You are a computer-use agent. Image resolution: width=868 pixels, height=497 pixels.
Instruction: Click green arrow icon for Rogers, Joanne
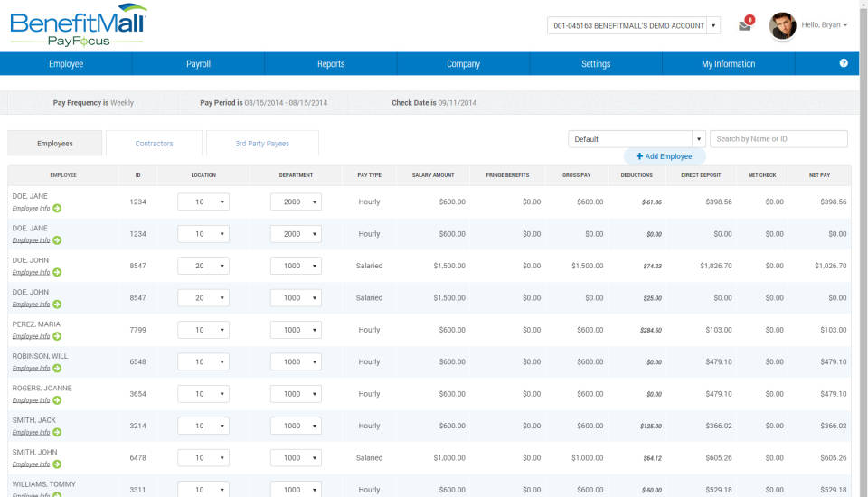57,400
